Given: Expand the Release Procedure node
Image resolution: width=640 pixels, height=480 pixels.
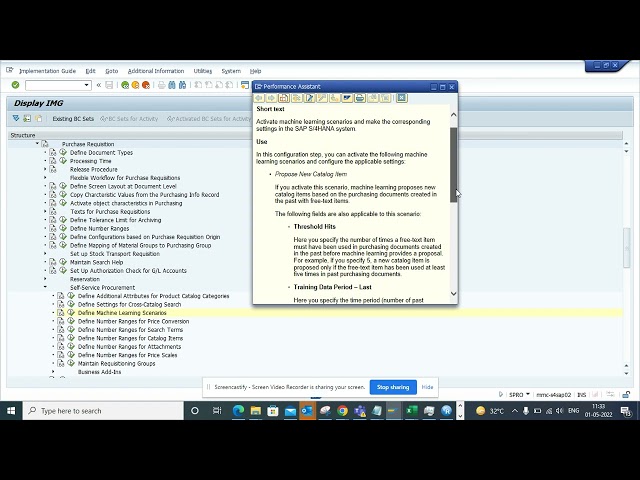Looking at the screenshot, I should (45, 169).
